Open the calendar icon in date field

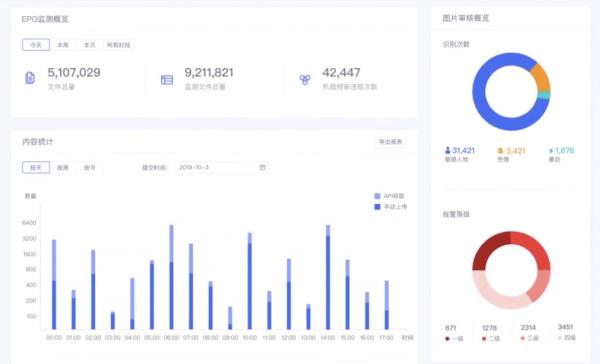click(262, 167)
